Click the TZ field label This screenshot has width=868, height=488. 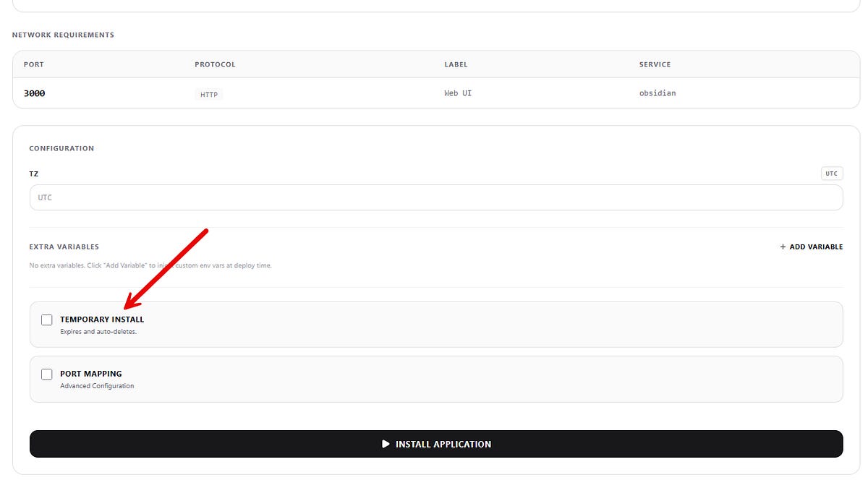point(33,174)
